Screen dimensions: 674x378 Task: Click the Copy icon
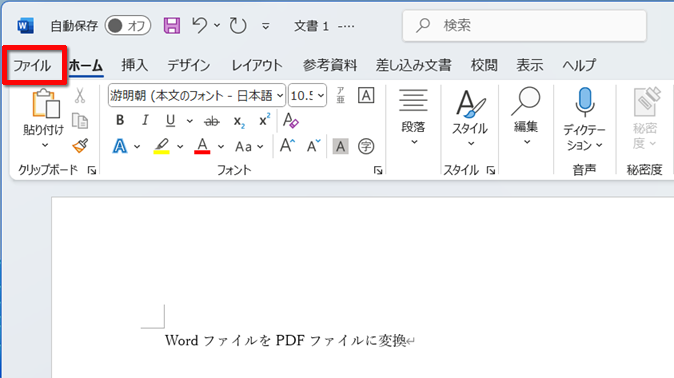(x=80, y=121)
